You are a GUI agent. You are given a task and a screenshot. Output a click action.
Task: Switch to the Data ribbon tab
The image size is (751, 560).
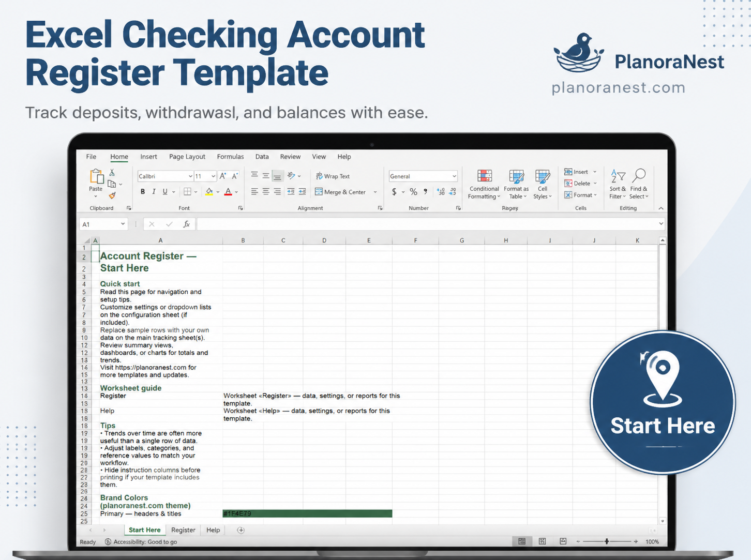[262, 157]
